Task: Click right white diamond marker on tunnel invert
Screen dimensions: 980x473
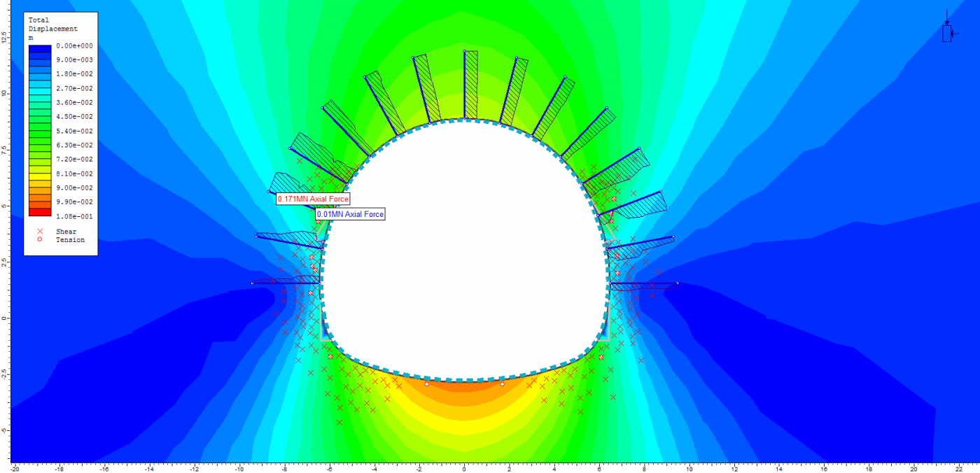Action: (x=502, y=384)
